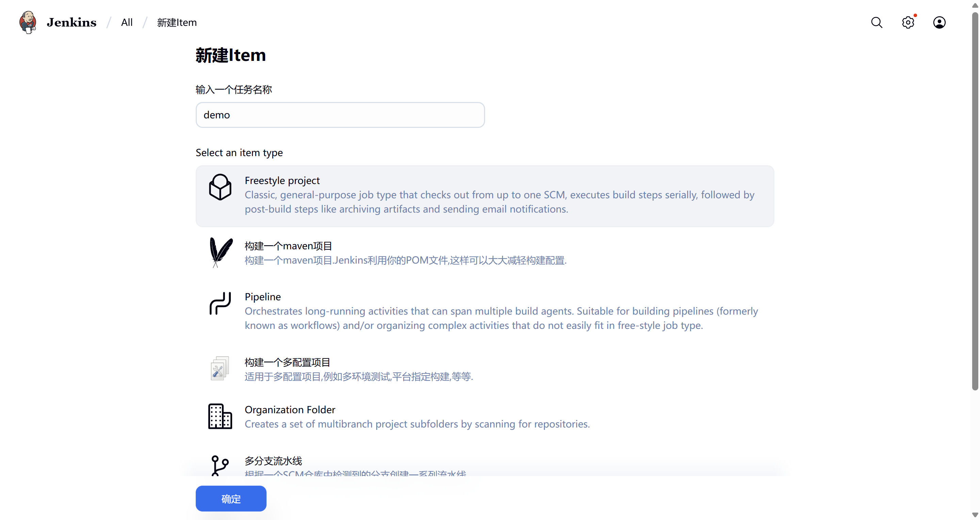Choose 构建一个多配置项目 item type
This screenshot has width=980, height=520.
[x=287, y=362]
